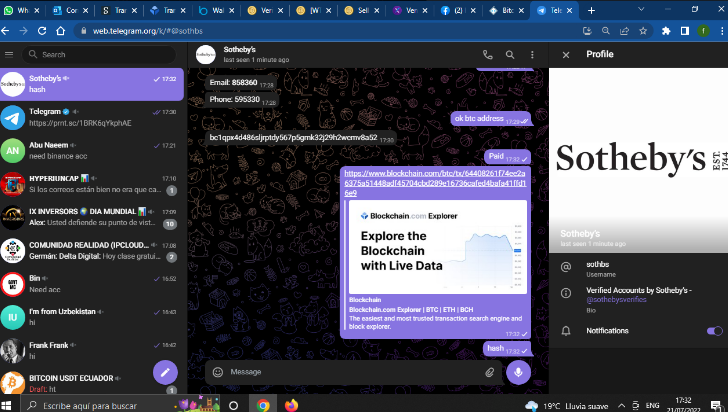Switch to the WhatsApp browser tab
This screenshot has width=728, height=412.
coord(22,10)
